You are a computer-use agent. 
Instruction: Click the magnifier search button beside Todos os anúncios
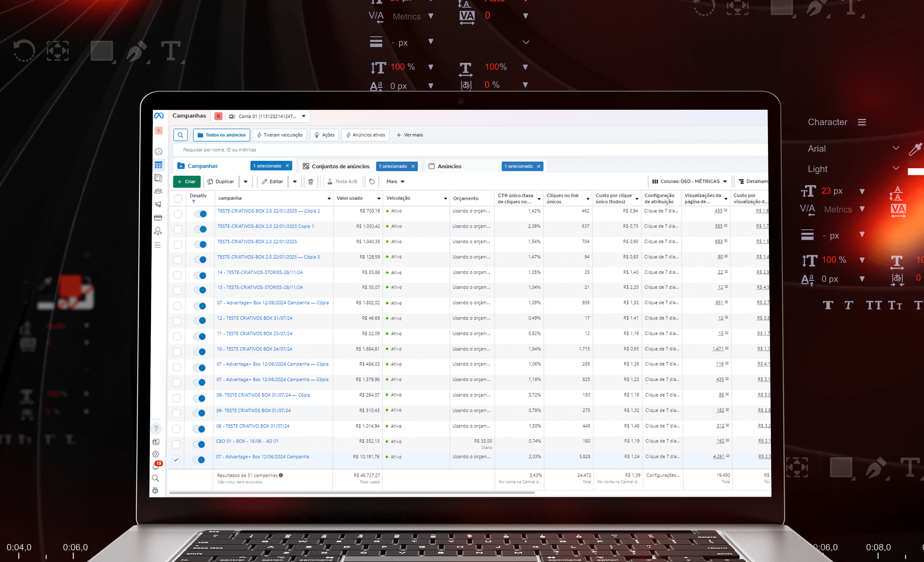coord(180,135)
